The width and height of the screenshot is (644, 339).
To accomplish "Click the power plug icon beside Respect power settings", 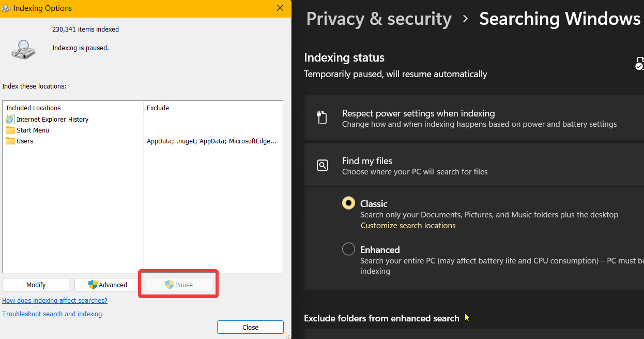I will 322,118.
